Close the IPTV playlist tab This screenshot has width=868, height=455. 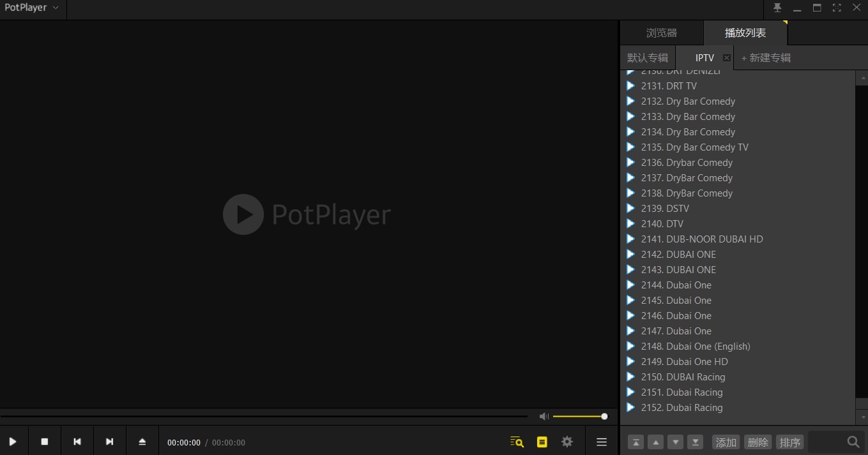(726, 57)
